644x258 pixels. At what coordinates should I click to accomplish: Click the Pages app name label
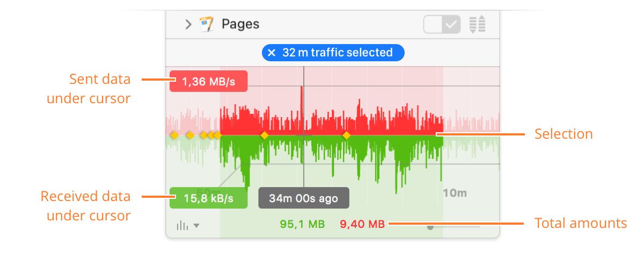(240, 24)
